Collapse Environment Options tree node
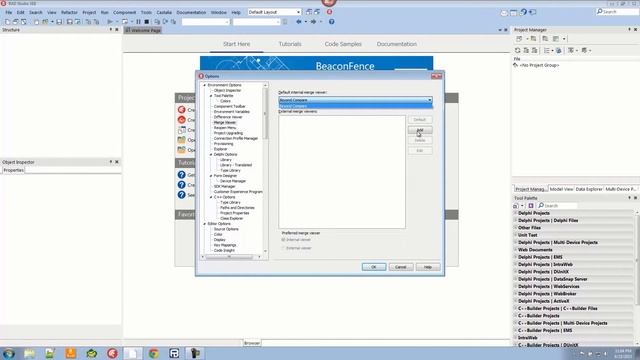This screenshot has height=360, width=640. [204, 85]
